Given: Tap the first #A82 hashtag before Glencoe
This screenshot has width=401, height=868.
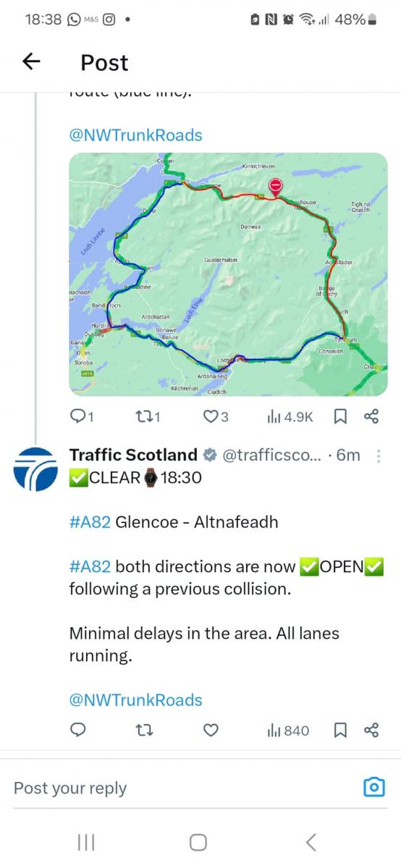Looking at the screenshot, I should tap(90, 522).
